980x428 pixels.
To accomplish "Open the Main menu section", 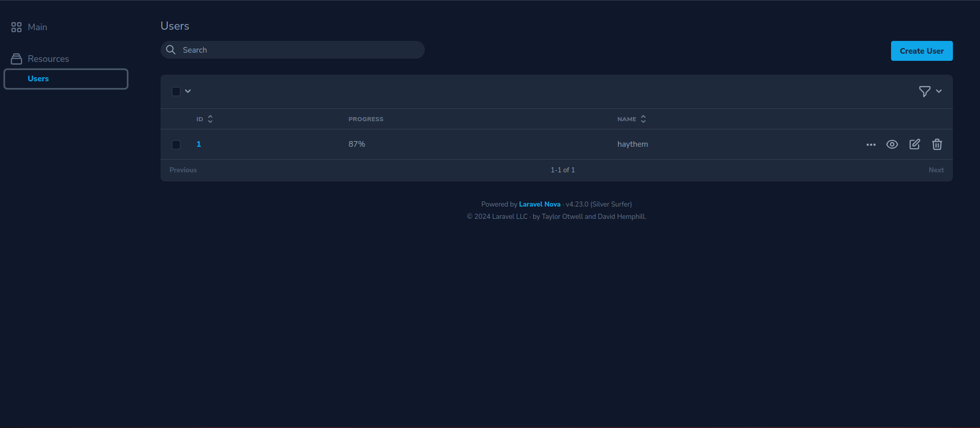I will click(37, 27).
